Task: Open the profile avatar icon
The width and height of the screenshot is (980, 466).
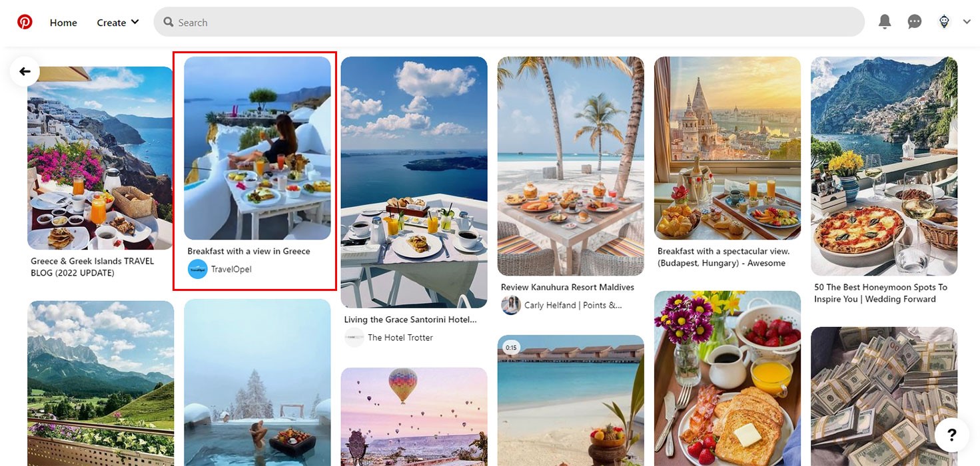Action: 944,22
